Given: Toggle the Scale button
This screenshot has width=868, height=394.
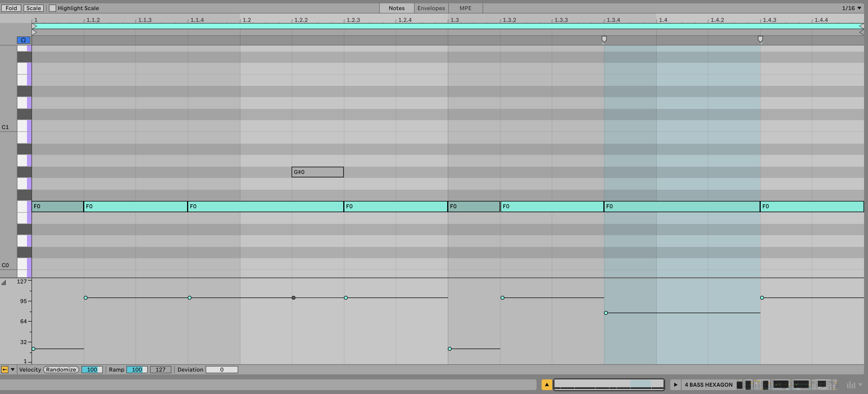Looking at the screenshot, I should coord(33,8).
